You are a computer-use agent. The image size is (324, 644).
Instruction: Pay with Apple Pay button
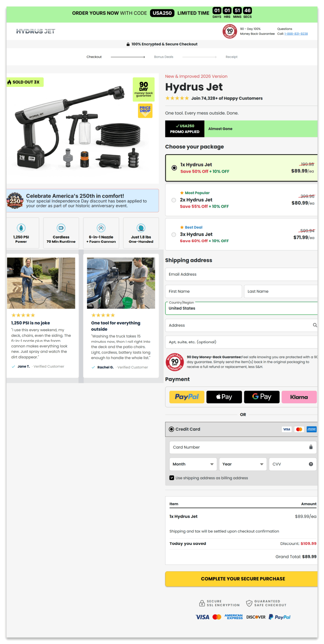coord(224,397)
